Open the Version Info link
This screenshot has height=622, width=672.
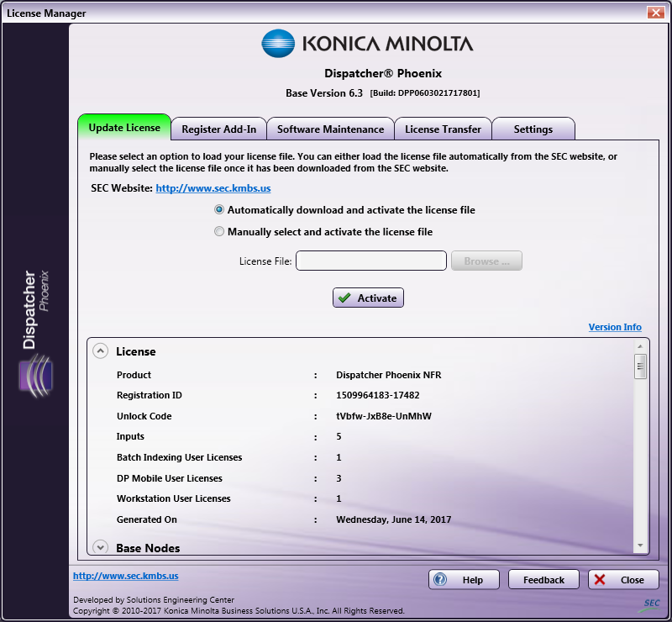point(615,327)
